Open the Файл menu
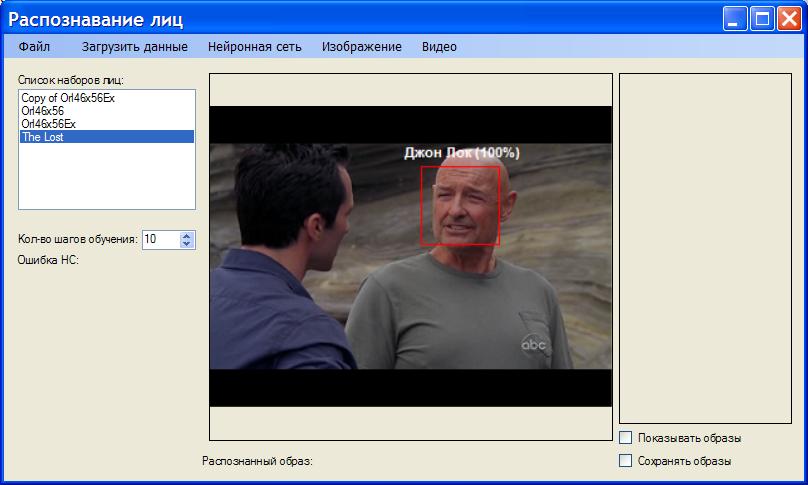This screenshot has width=808, height=485. tap(34, 47)
